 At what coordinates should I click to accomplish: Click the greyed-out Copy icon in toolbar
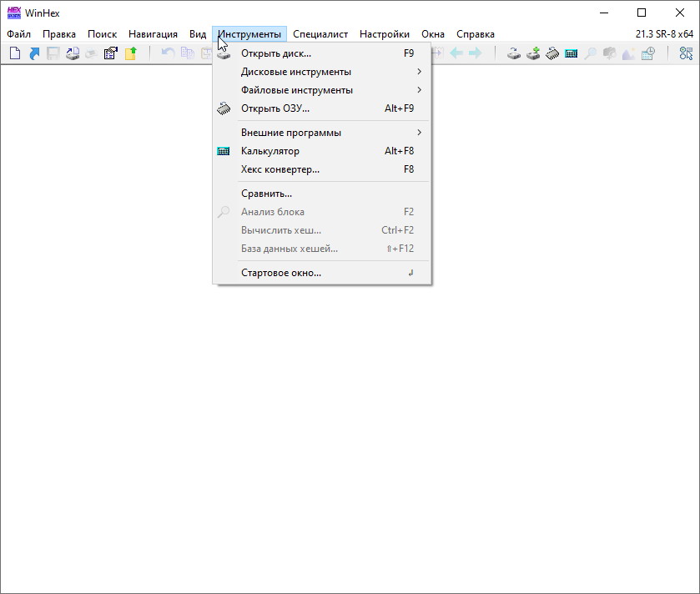pyautogui.click(x=187, y=53)
